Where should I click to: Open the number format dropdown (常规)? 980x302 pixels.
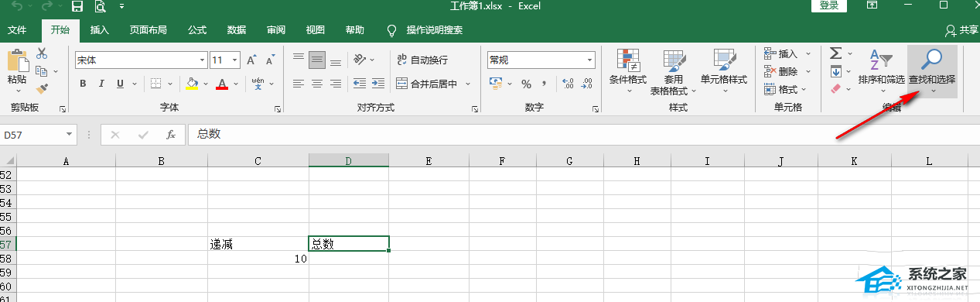coord(590,60)
